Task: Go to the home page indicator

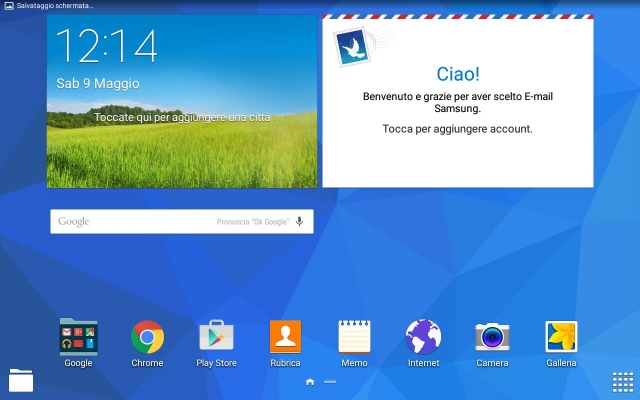Action: (310, 382)
